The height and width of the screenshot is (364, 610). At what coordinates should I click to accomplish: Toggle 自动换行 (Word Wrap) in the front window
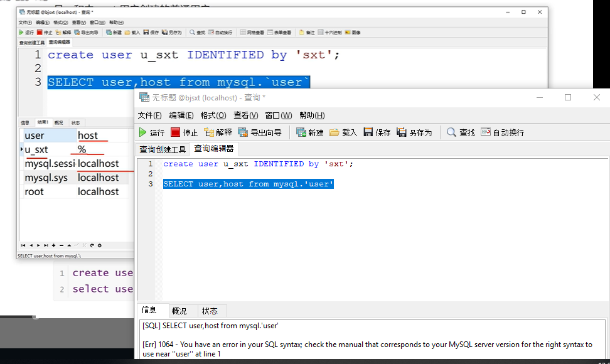pos(503,132)
